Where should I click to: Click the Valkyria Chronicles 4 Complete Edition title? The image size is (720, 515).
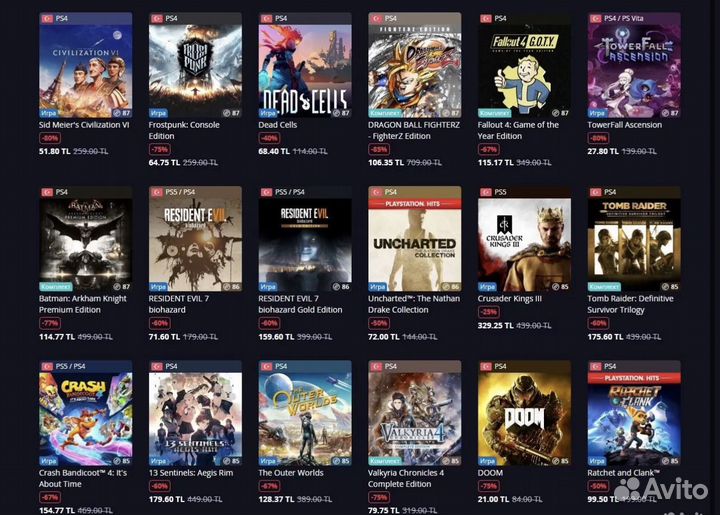point(406,478)
